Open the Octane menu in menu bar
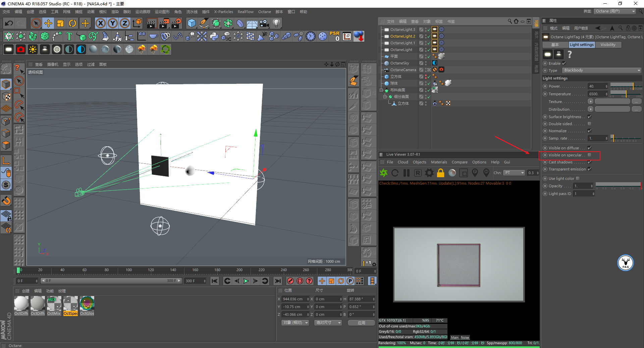Image resolution: width=644 pixels, height=348 pixels. tap(264, 12)
